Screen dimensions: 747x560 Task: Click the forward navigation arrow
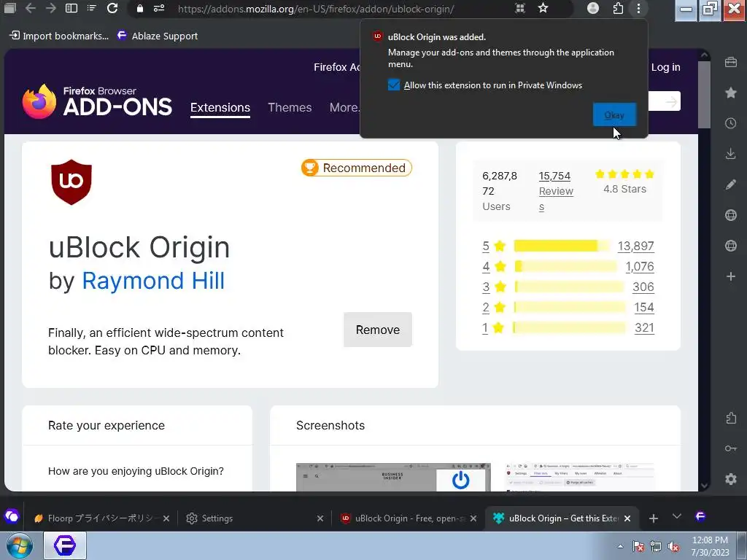point(50,8)
